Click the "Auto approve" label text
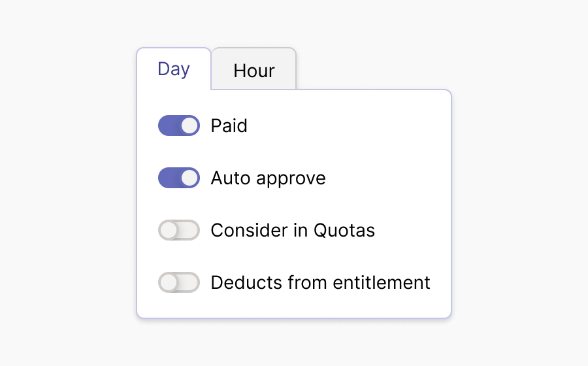 (x=268, y=178)
